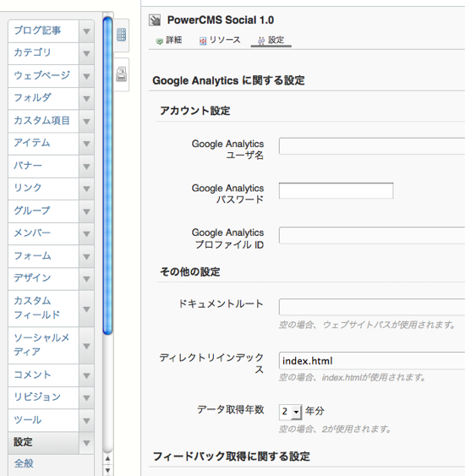The image size is (465, 476).
Task: Expand the ブログ記事 dropdown arrow
Action: click(x=86, y=31)
